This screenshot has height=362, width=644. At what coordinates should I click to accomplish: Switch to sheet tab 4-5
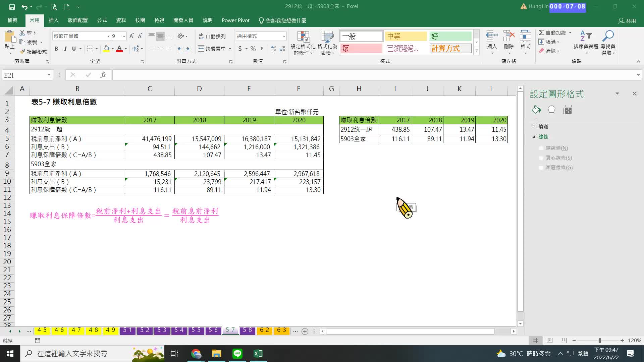42,330
